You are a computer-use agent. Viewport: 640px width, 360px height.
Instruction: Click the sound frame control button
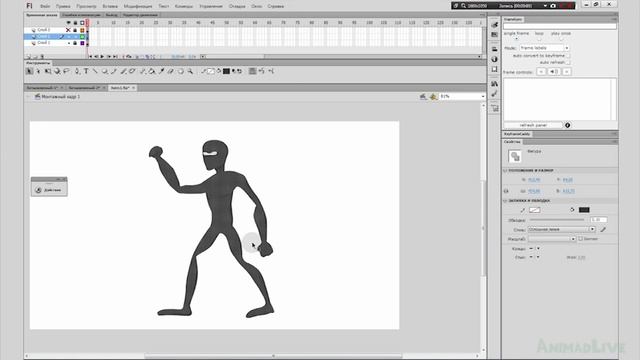[554, 72]
